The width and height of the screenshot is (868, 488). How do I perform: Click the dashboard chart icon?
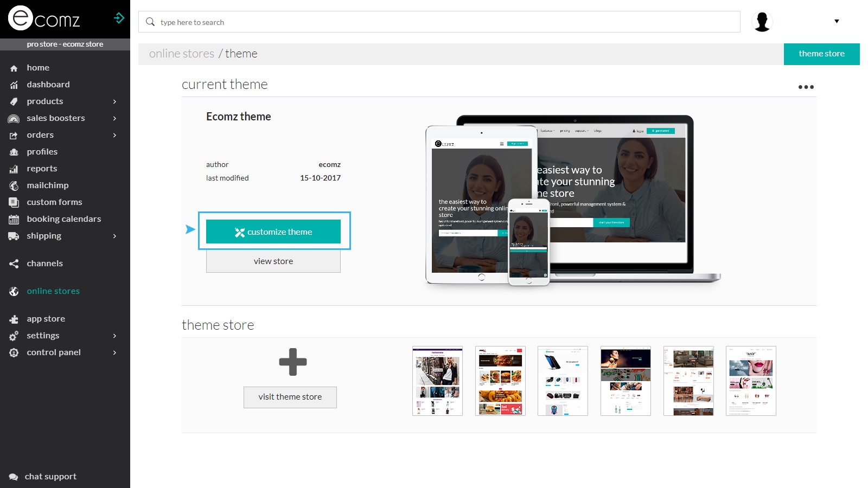point(14,85)
